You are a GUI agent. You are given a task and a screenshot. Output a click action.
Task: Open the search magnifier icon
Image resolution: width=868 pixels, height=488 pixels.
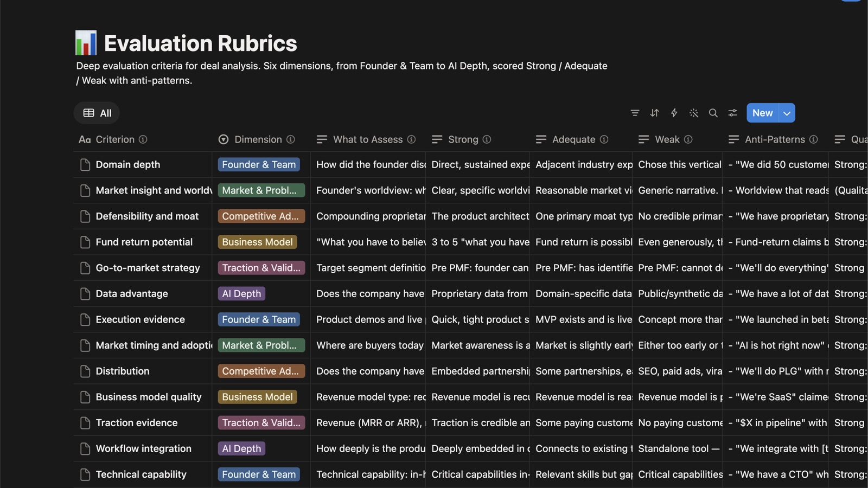(x=713, y=113)
